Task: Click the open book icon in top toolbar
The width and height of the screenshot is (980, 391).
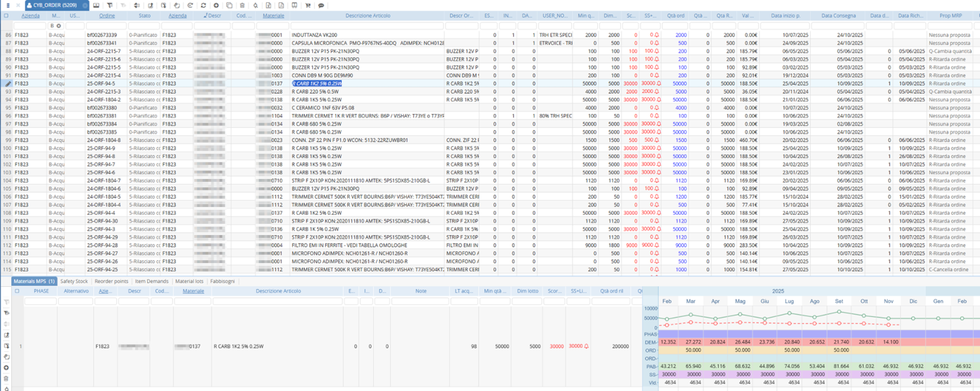Action: [x=294, y=5]
